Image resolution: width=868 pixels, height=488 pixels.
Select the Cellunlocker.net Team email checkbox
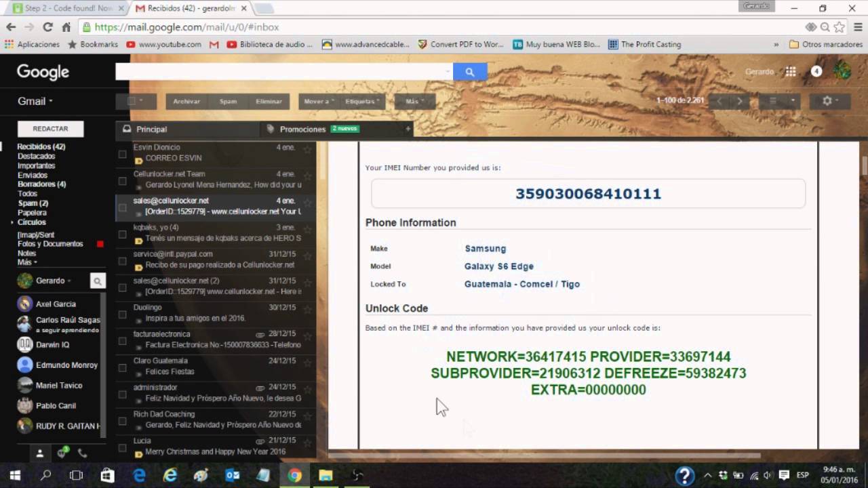pyautogui.click(x=122, y=181)
